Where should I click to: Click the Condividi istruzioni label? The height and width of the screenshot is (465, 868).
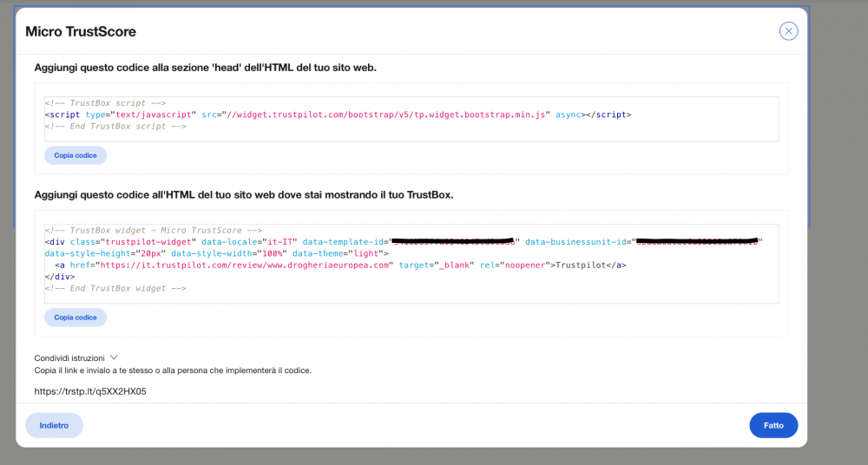click(69, 358)
